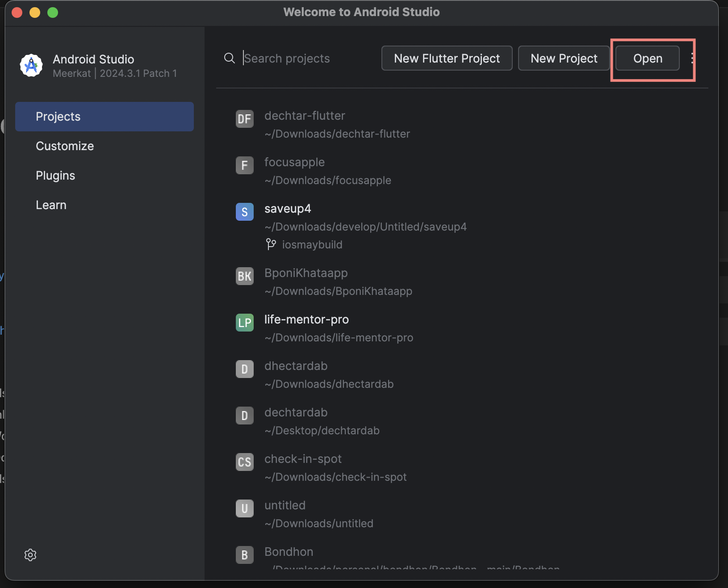Click the Bondhon project B icon
Viewport: 728px width, 588px height.
click(x=245, y=555)
